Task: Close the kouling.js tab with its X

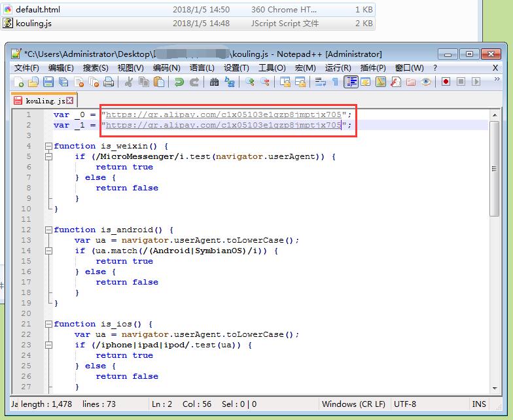Action: click(69, 101)
